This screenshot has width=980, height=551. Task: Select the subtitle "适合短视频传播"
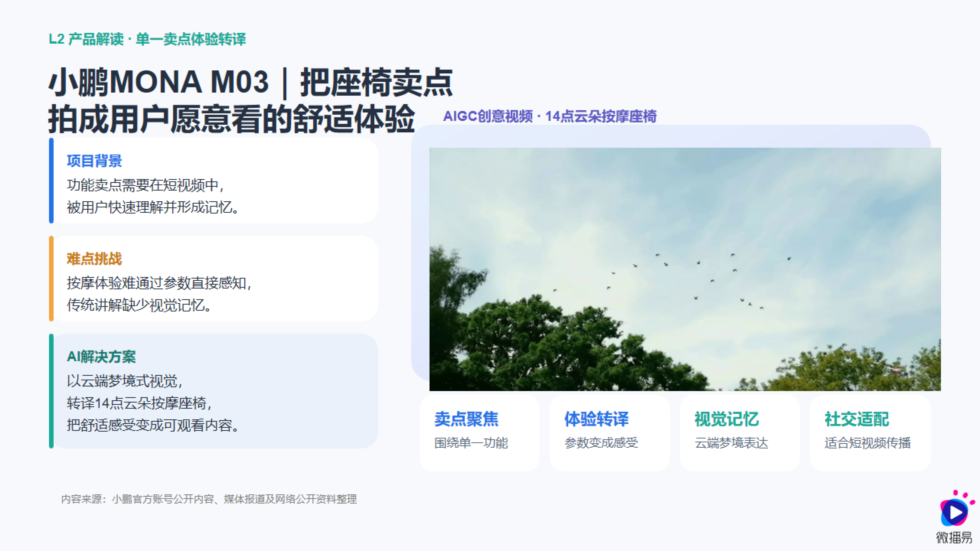click(868, 443)
